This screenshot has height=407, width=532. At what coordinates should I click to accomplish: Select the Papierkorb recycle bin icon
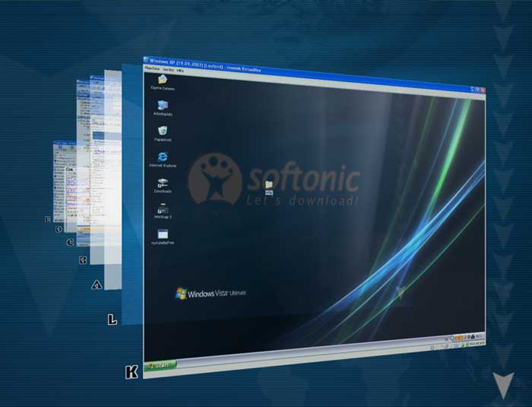(163, 134)
